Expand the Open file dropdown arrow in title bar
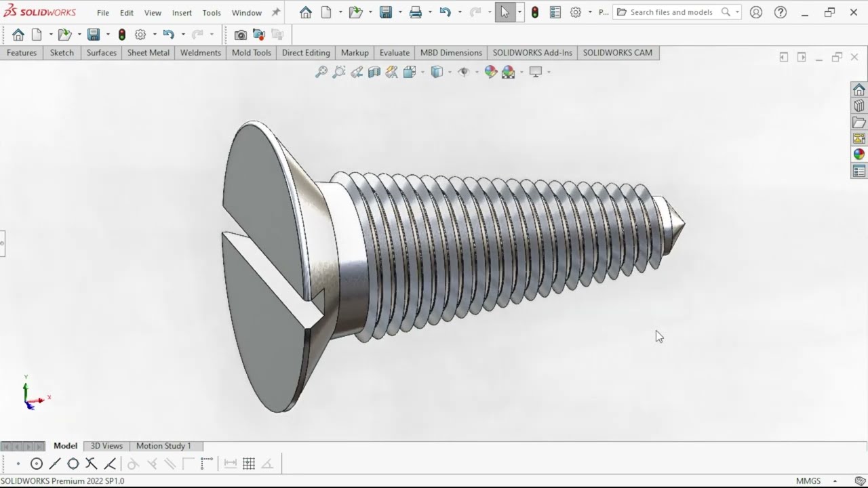 (370, 12)
